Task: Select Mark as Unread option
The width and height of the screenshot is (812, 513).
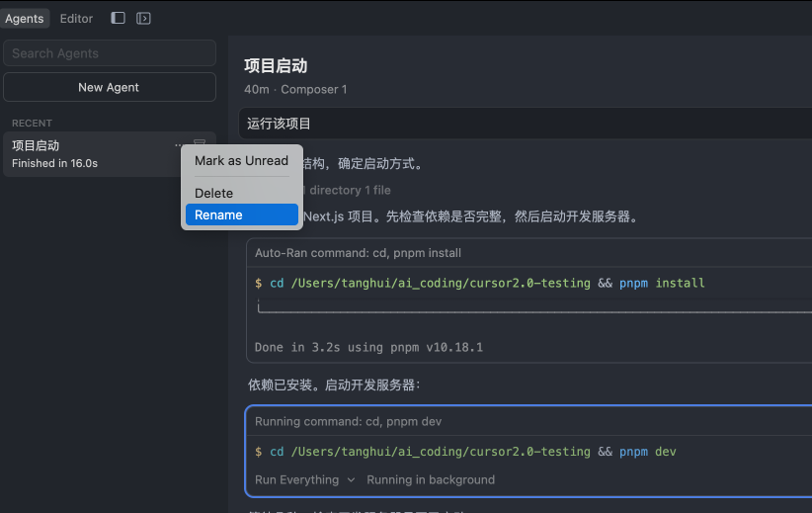Action: pyautogui.click(x=241, y=160)
